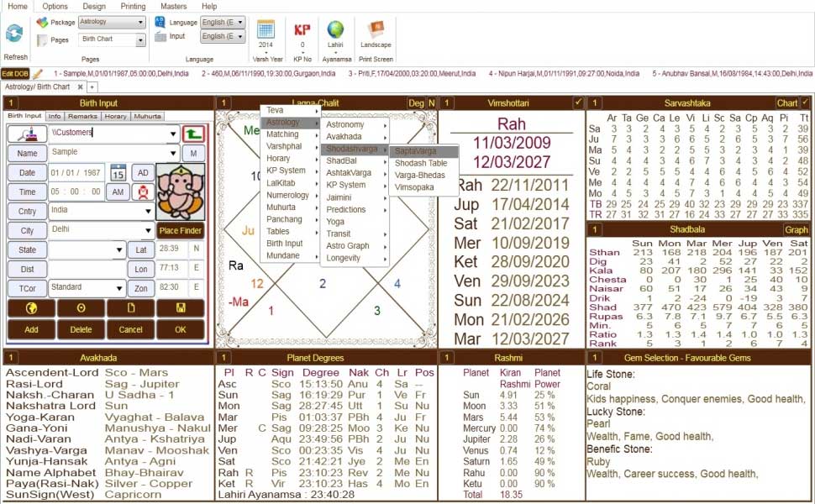
Task: Click the Pages icon in the ribbon
Action: pyautogui.click(x=42, y=40)
